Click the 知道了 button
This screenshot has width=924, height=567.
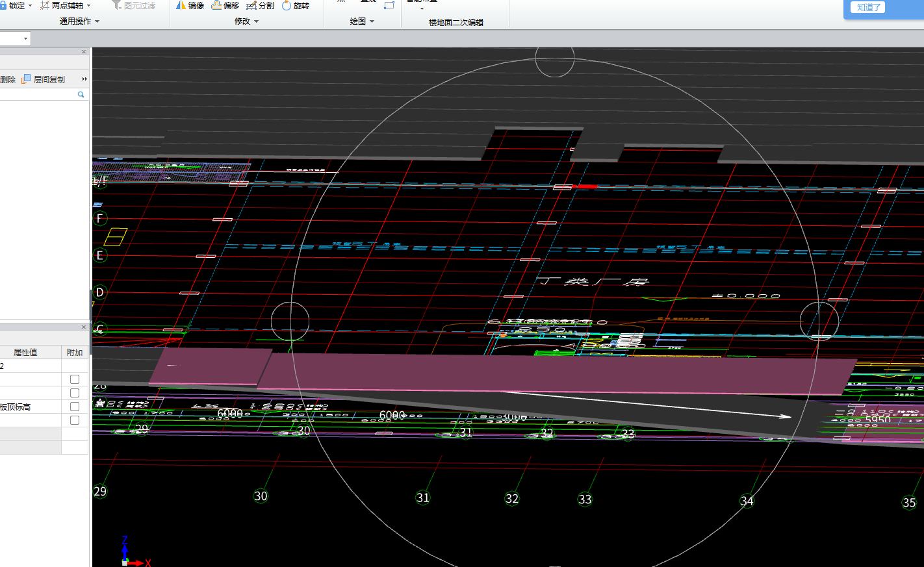point(868,7)
